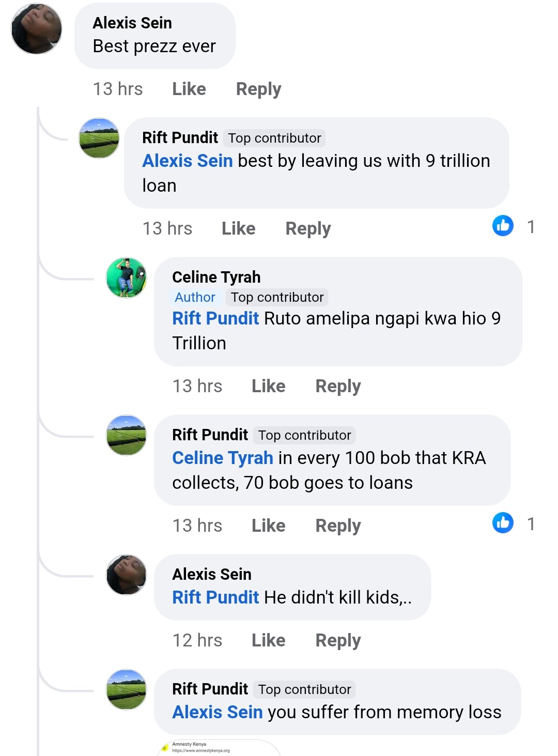558x756 pixels.
Task: Click the Author badge under Celine Tyrah
Action: pyautogui.click(x=195, y=297)
